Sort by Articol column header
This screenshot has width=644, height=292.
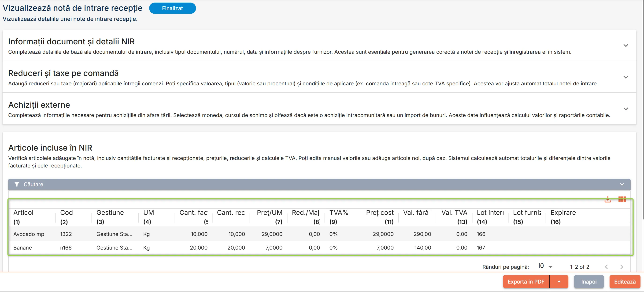coord(23,213)
